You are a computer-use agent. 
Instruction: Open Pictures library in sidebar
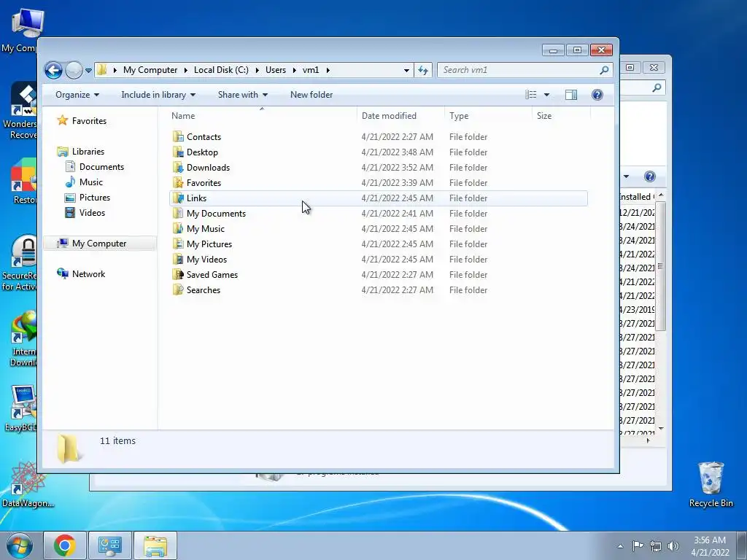(88, 197)
